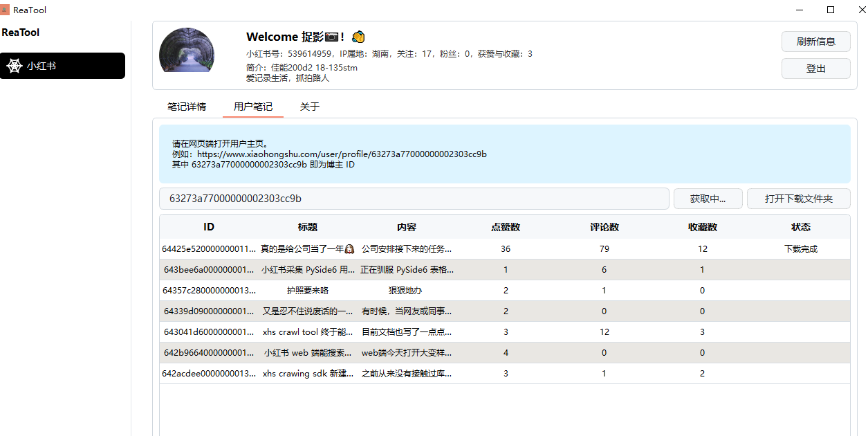
Task: Click the emoji in the first row title
Action: (x=349, y=249)
